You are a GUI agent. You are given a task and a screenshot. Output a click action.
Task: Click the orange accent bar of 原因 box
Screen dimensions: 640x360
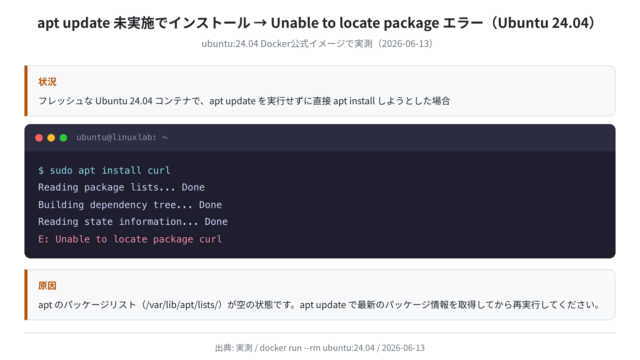26,295
